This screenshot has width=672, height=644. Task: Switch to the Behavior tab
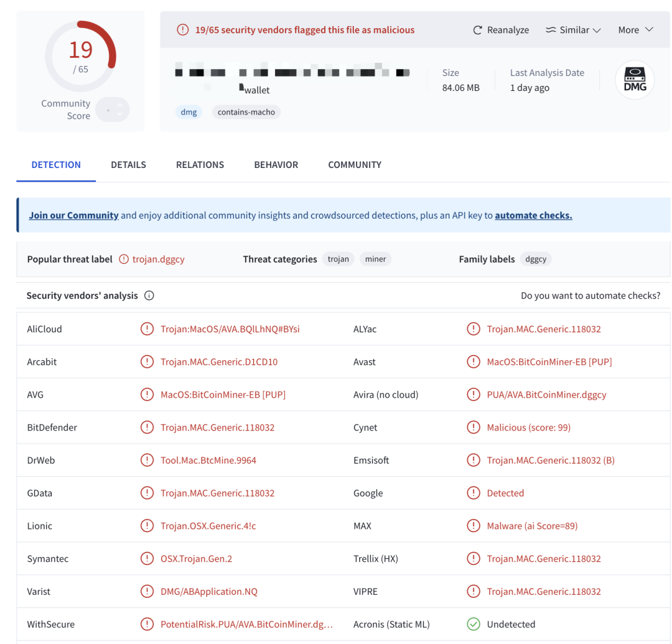276,164
